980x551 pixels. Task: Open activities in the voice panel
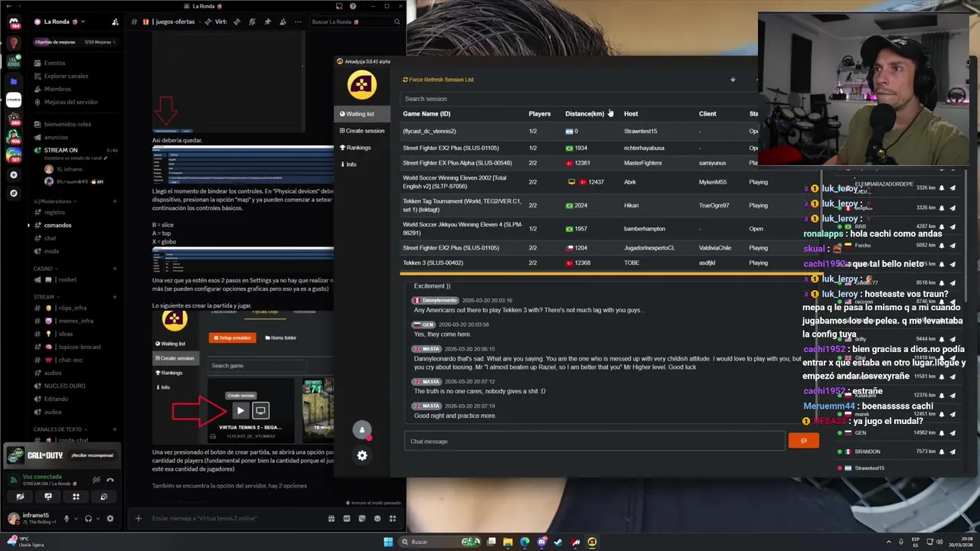pyautogui.click(x=76, y=497)
